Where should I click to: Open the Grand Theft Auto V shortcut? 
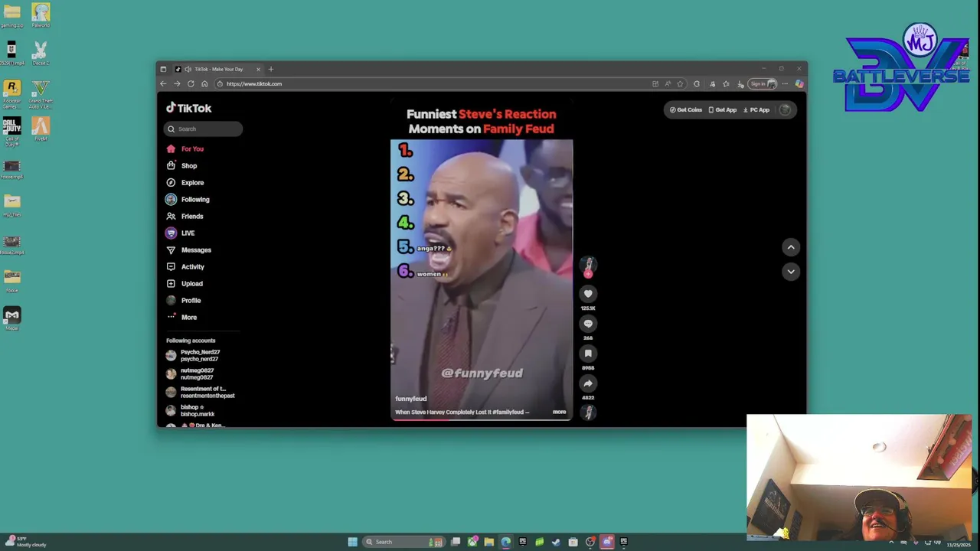(41, 93)
